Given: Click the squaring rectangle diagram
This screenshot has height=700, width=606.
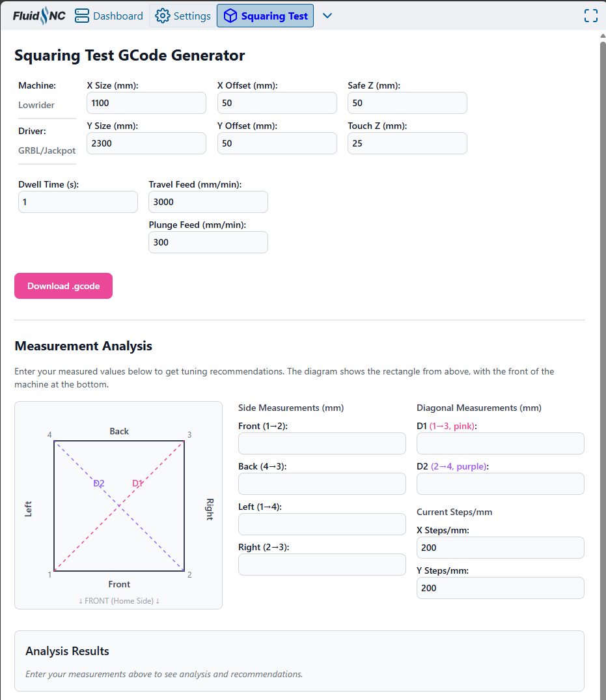Looking at the screenshot, I should pos(119,506).
